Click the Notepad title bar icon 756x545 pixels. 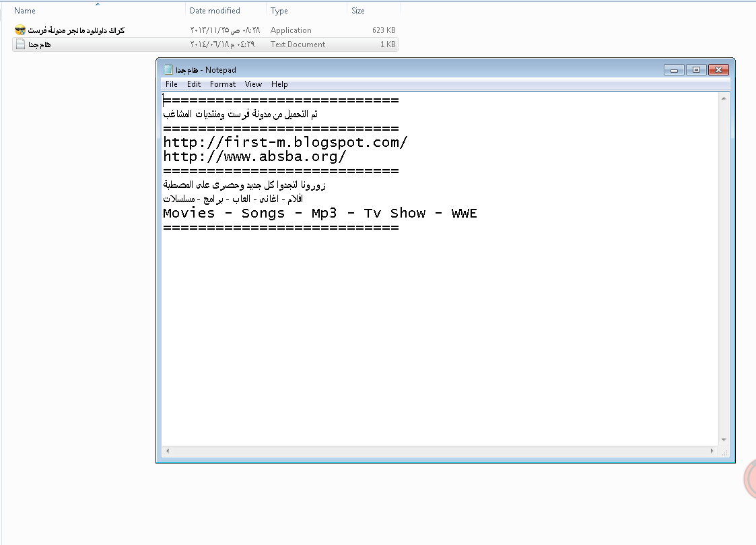(168, 69)
